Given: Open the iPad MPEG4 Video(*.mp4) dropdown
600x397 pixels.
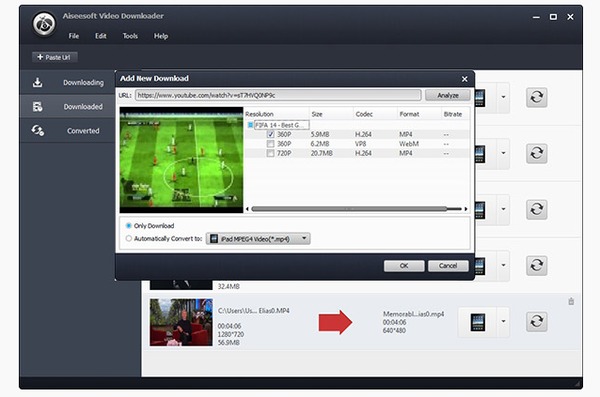Looking at the screenshot, I should (x=258, y=239).
